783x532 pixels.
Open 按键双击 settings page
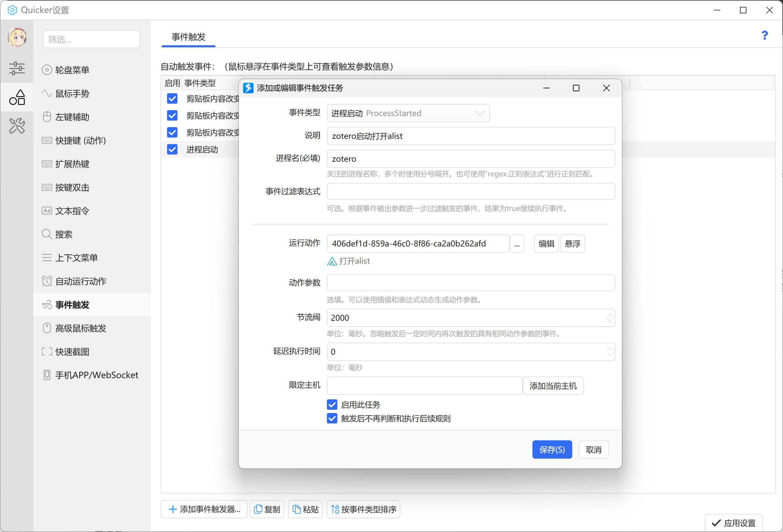click(x=92, y=187)
